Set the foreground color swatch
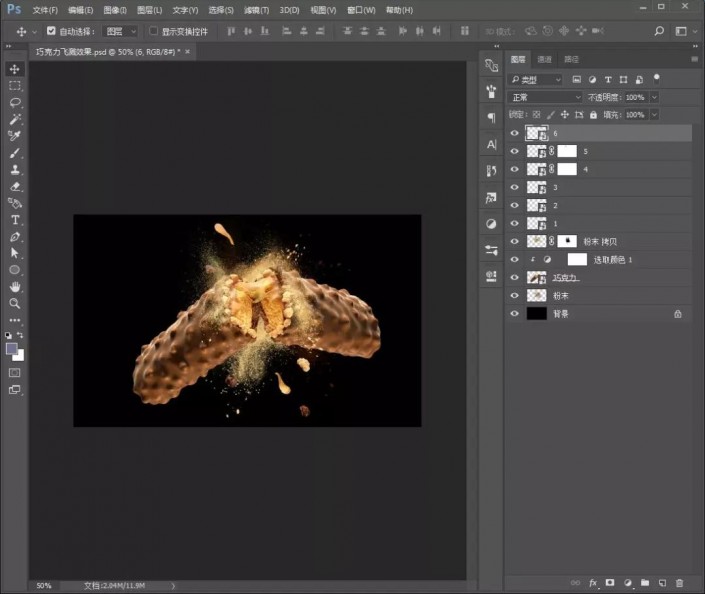This screenshot has width=705, height=594. click(x=12, y=348)
